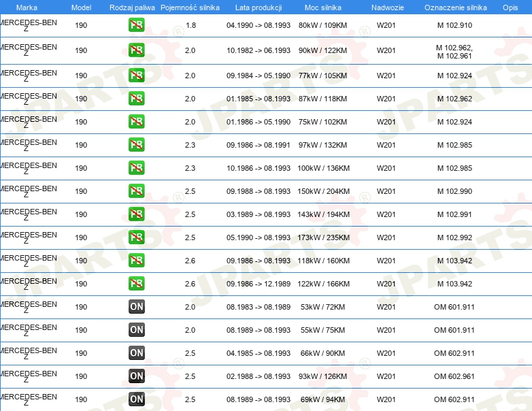Click power value 93kW / 126KM
The width and height of the screenshot is (532, 411).
coord(323,376)
